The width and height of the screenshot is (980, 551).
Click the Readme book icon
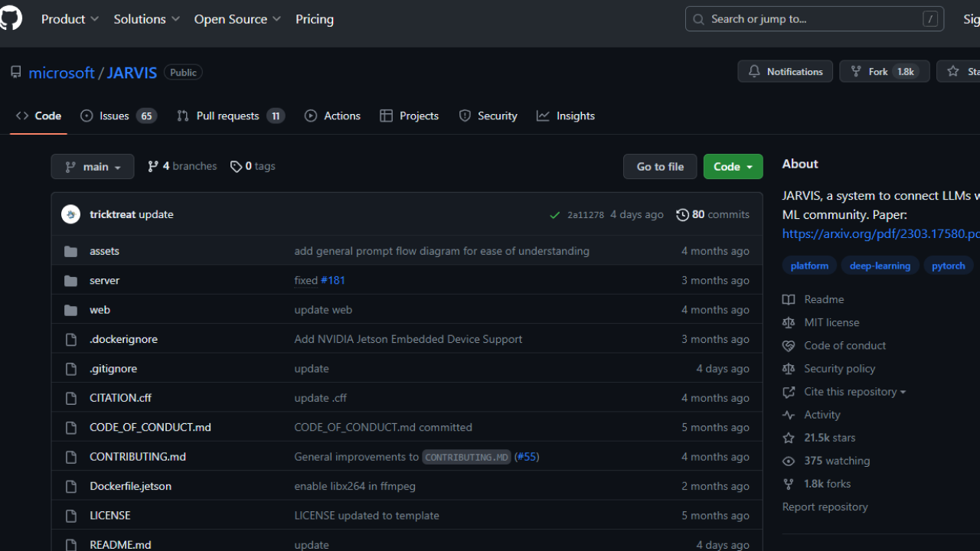[789, 299]
